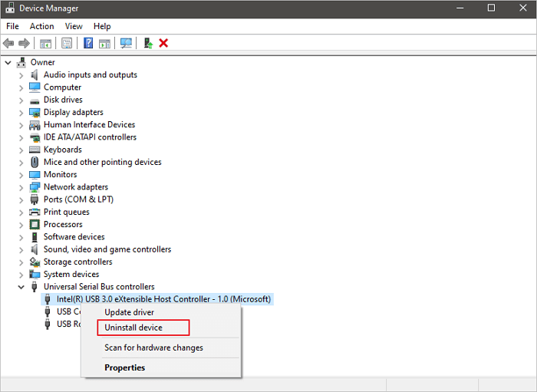Choose Uninstall device from the context menu
Screen dimensions: 537x392
point(133,328)
